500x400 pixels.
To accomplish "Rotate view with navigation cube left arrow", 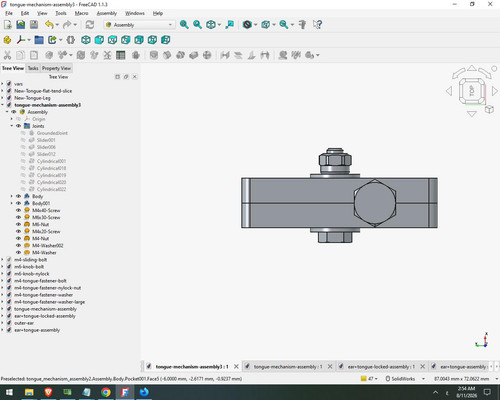I will tap(449, 91).
